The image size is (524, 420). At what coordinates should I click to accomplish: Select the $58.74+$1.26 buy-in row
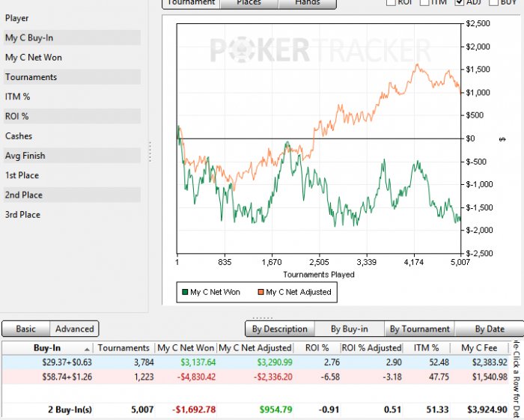point(255,377)
